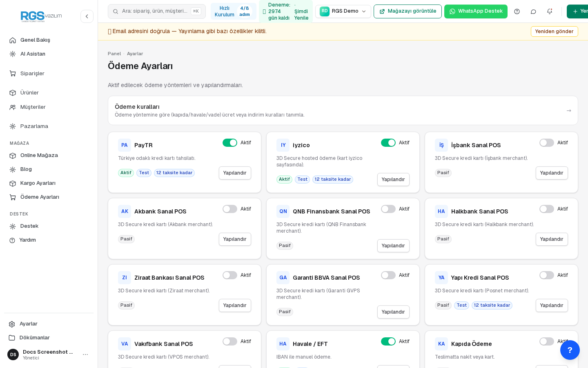Viewport: 588px width, 368px height.
Task: Click the VA badge for Vakıfbank Sanal POS
Action: point(125,344)
